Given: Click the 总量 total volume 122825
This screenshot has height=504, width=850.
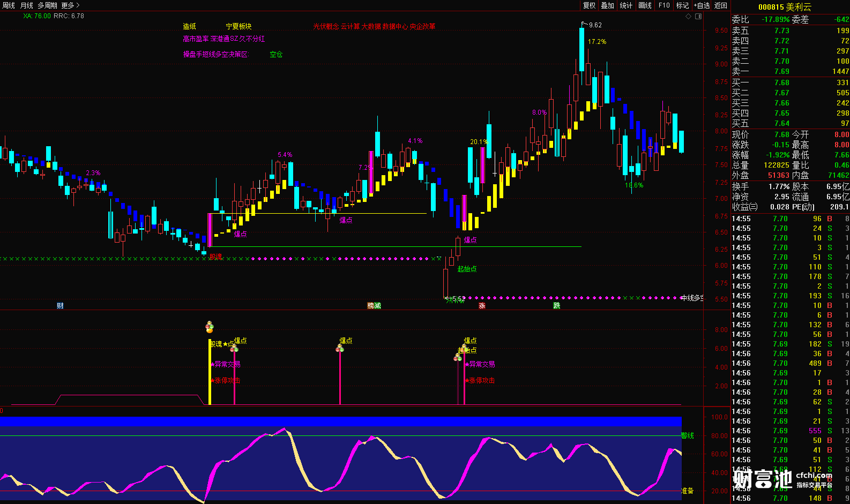Looking at the screenshot, I should click(777, 166).
